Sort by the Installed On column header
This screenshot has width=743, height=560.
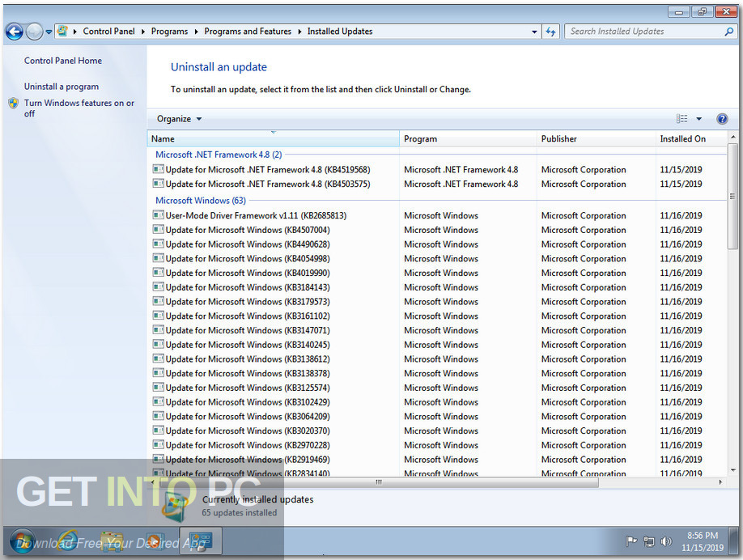(x=691, y=139)
